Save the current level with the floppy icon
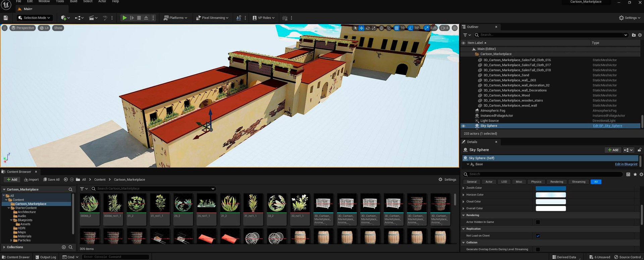The height and width of the screenshot is (260, 644). coord(5,18)
